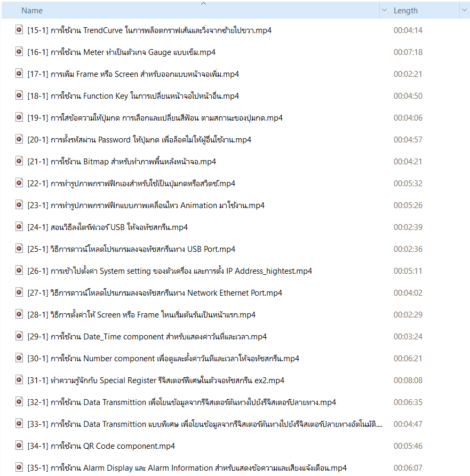Click the mp4 icon beside [35-1] Alarm Display
Screen dimensions: 470x476
tap(19, 467)
